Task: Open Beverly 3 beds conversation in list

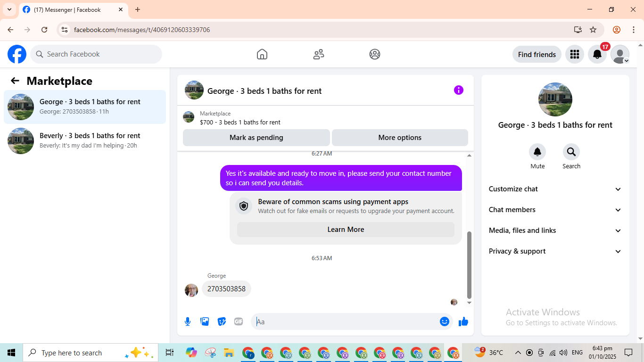Action: point(85,141)
